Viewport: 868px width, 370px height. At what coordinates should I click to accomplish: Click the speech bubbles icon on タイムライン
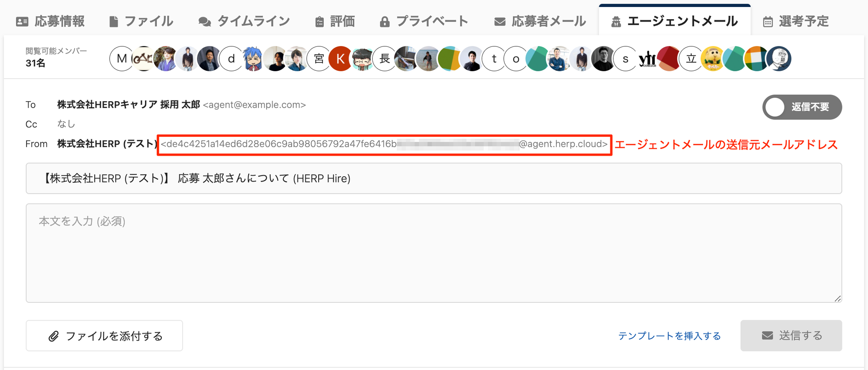click(x=204, y=22)
